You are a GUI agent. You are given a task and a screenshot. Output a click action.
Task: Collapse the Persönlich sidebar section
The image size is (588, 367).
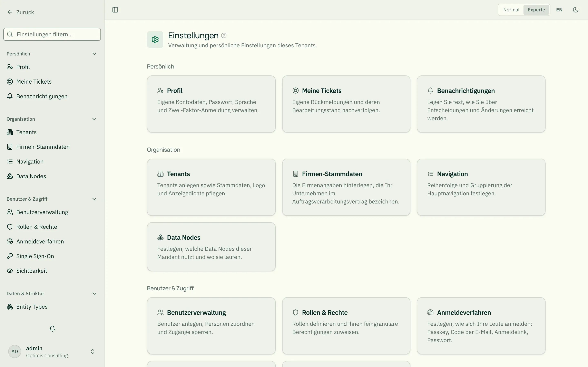[94, 54]
